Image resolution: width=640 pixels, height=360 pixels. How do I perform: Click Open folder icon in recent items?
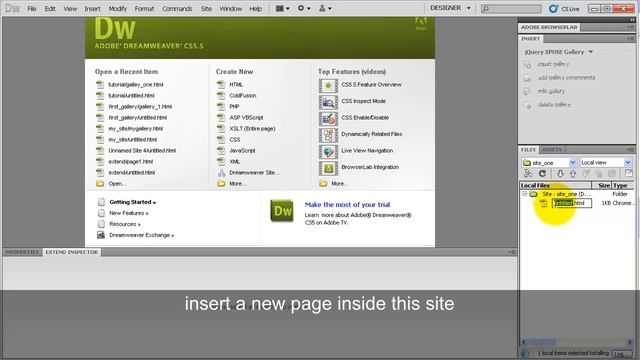100,184
